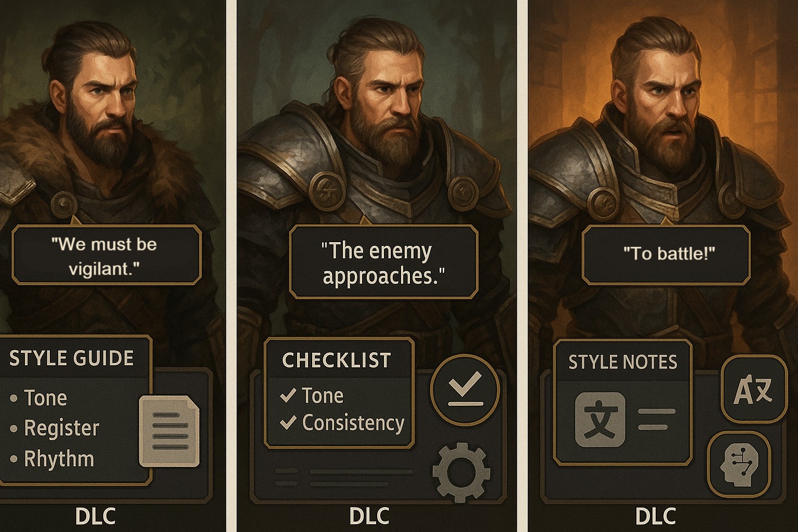Click "The enemy approaches." dialogue box
This screenshot has width=798, height=532.
pos(383,262)
